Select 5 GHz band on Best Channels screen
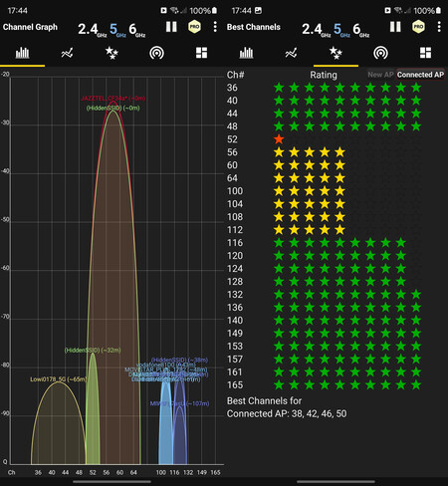The height and width of the screenshot is (486, 448). (341, 30)
